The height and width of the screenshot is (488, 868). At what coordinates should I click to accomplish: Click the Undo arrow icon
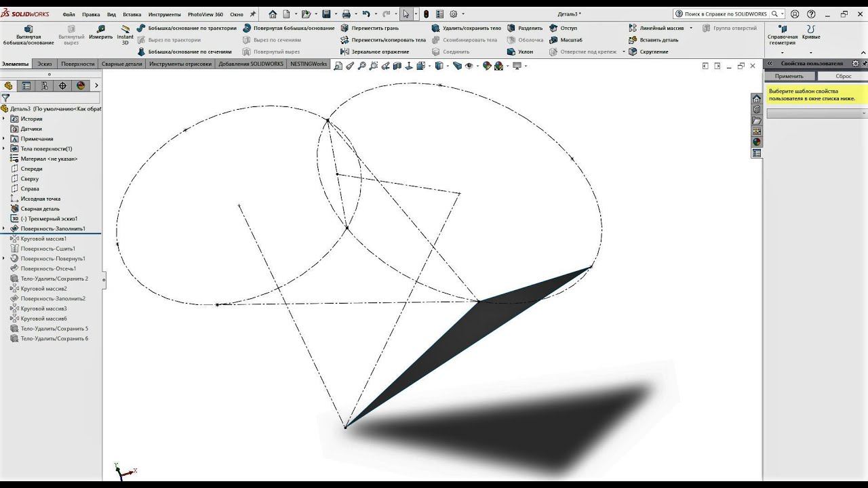366,14
